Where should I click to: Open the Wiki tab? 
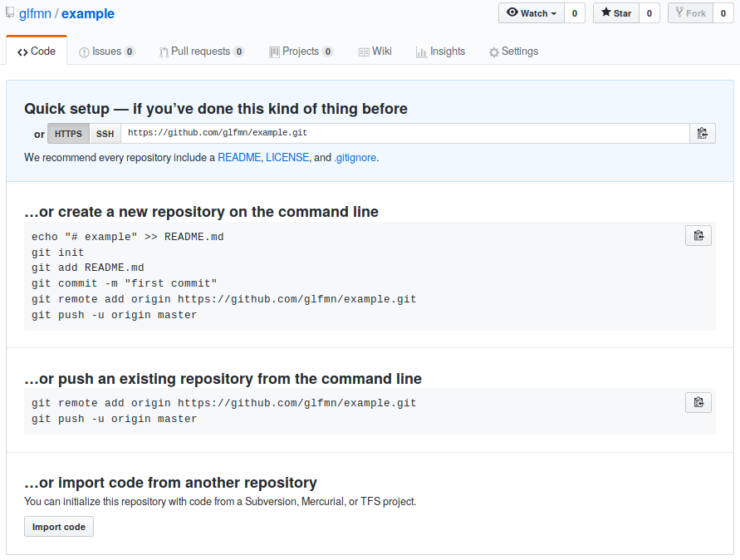pyautogui.click(x=375, y=52)
